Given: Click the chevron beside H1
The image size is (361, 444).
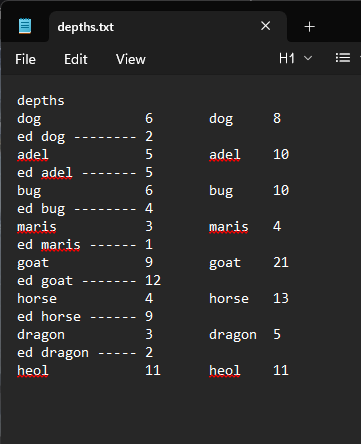Looking at the screenshot, I should click(x=308, y=59).
